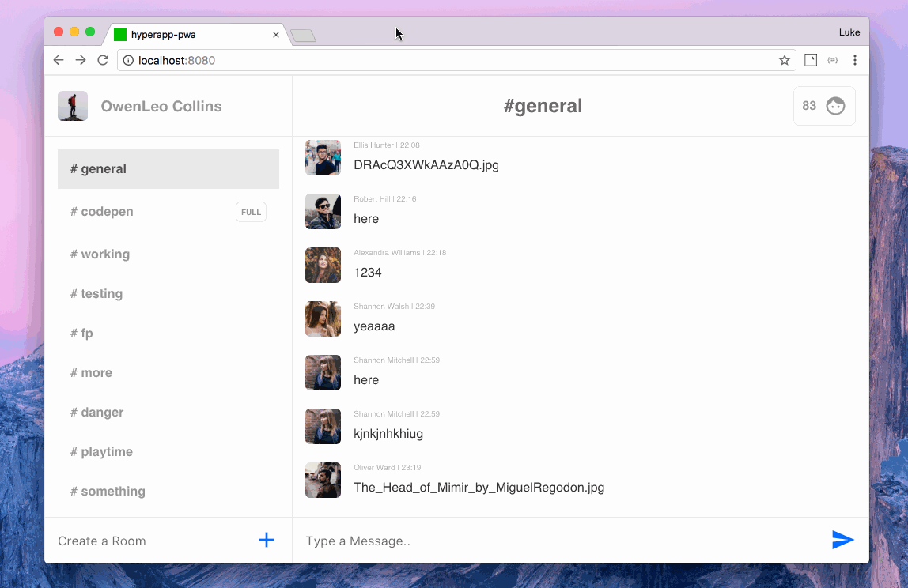Select the # codepen room
908x588 pixels.
102,212
